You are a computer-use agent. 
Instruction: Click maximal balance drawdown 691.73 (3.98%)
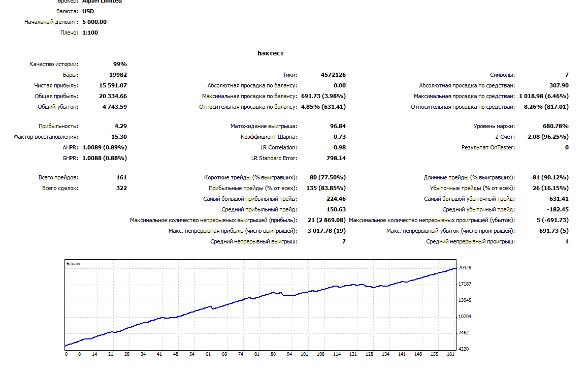pyautogui.click(x=323, y=96)
